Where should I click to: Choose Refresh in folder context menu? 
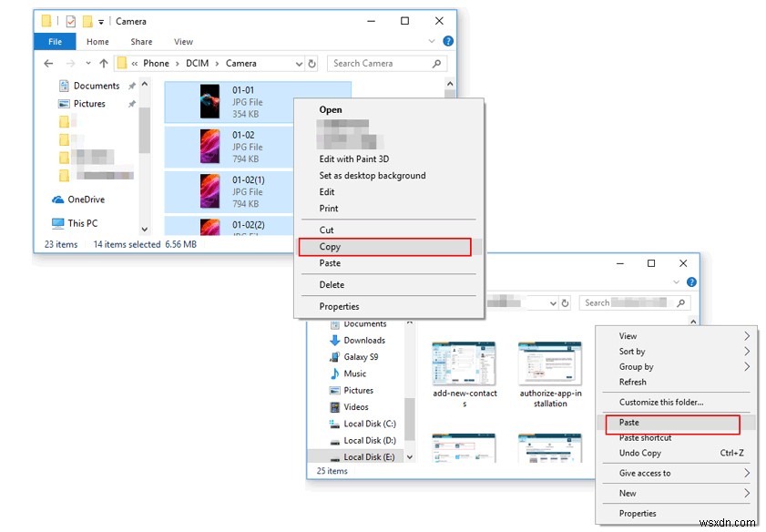(x=632, y=382)
